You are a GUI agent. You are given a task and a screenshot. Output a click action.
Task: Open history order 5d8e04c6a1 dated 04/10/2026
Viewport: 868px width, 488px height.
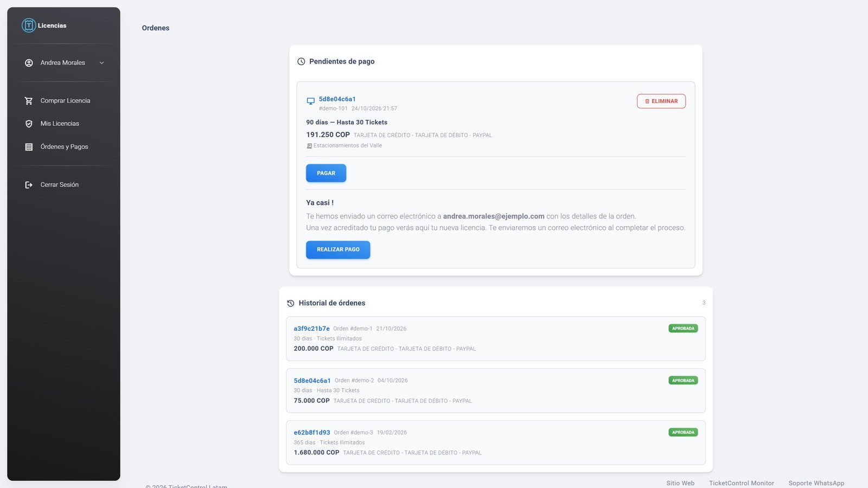click(x=312, y=381)
